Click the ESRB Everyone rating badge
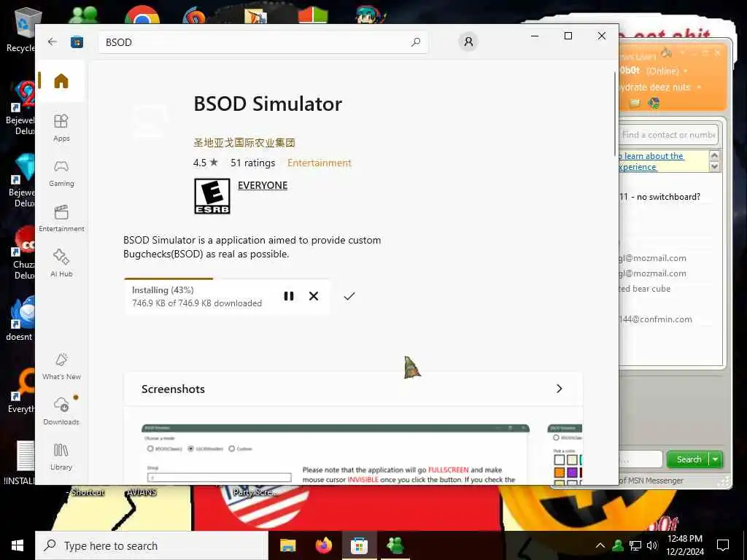The width and height of the screenshot is (747, 560). point(212,195)
